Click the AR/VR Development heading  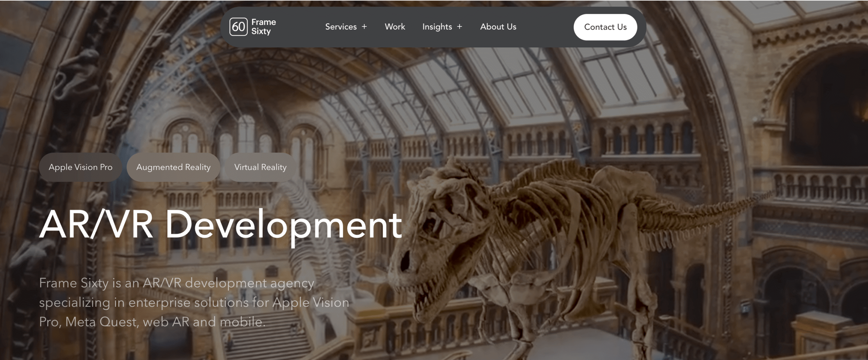click(220, 225)
